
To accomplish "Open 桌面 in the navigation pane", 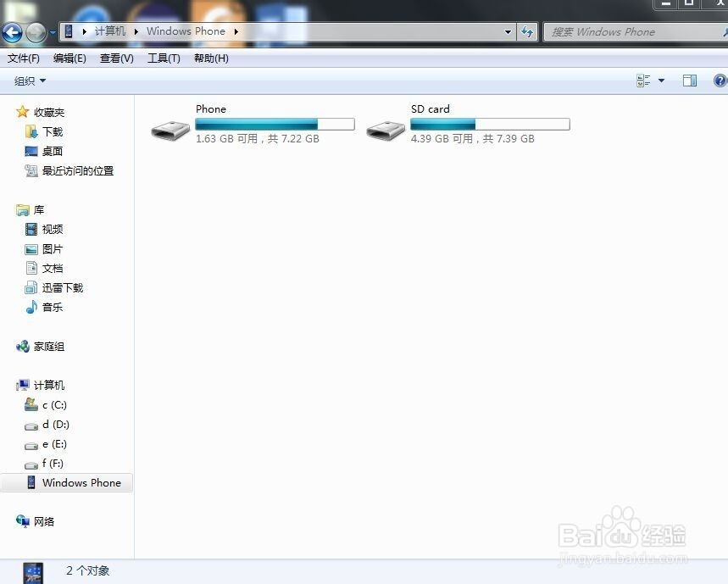I will point(53,152).
